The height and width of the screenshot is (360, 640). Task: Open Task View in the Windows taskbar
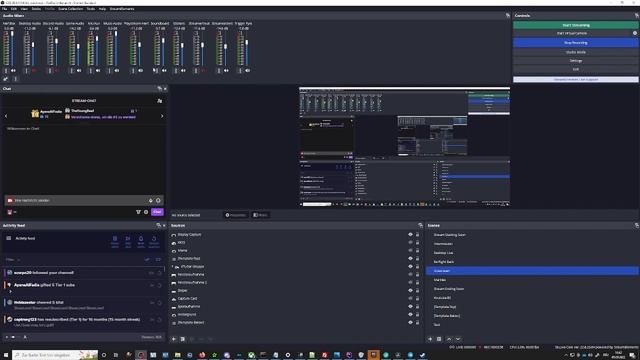116,355
